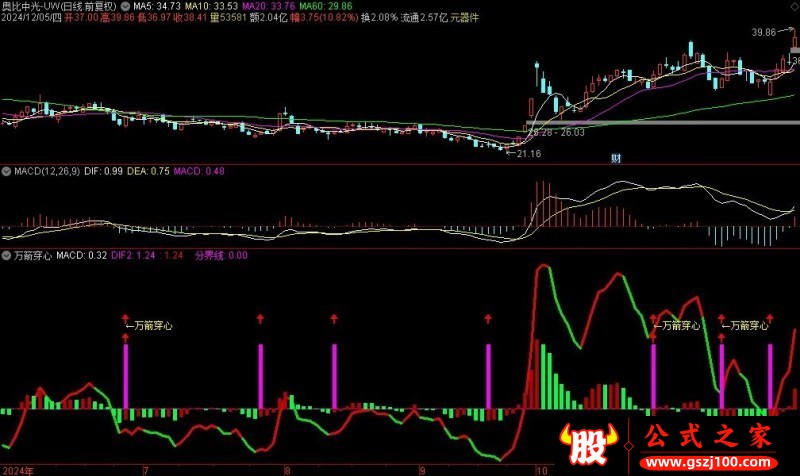Click the MA20: 33.76 label
The width and height of the screenshot is (800, 476).
pyautogui.click(x=268, y=6)
